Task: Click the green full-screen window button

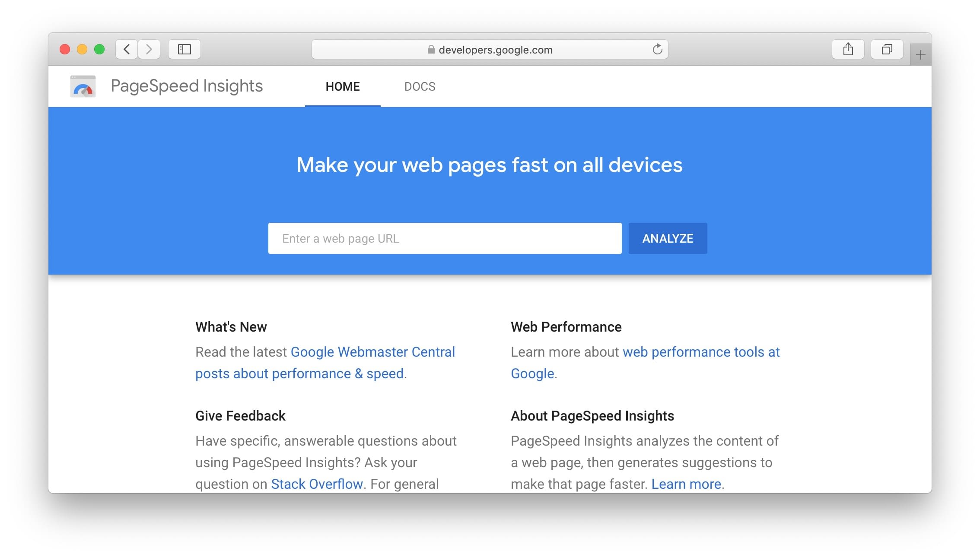Action: (x=99, y=49)
